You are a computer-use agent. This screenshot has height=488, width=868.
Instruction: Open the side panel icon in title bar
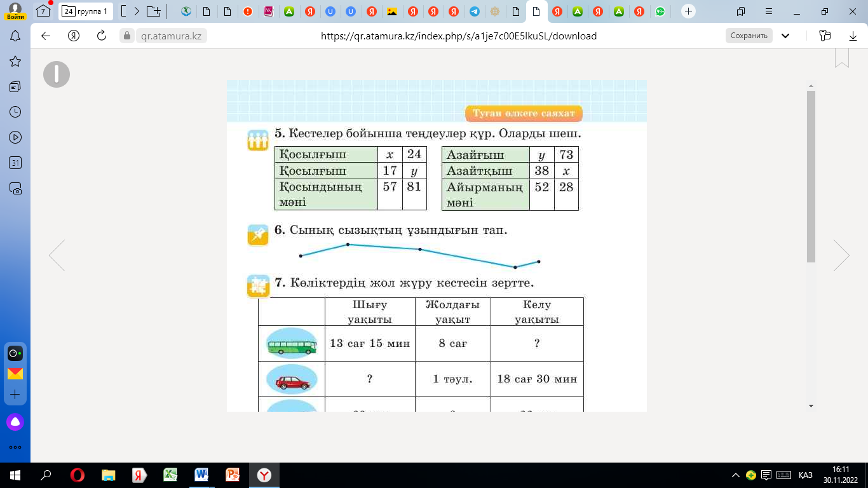pos(741,11)
